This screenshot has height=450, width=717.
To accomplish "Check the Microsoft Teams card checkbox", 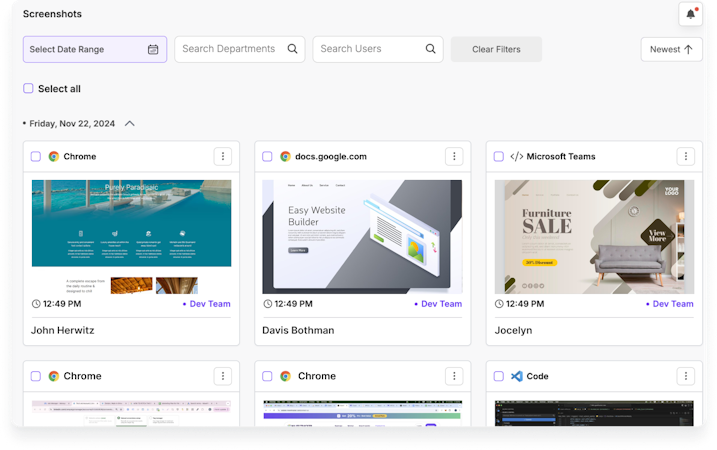I will pyautogui.click(x=498, y=156).
